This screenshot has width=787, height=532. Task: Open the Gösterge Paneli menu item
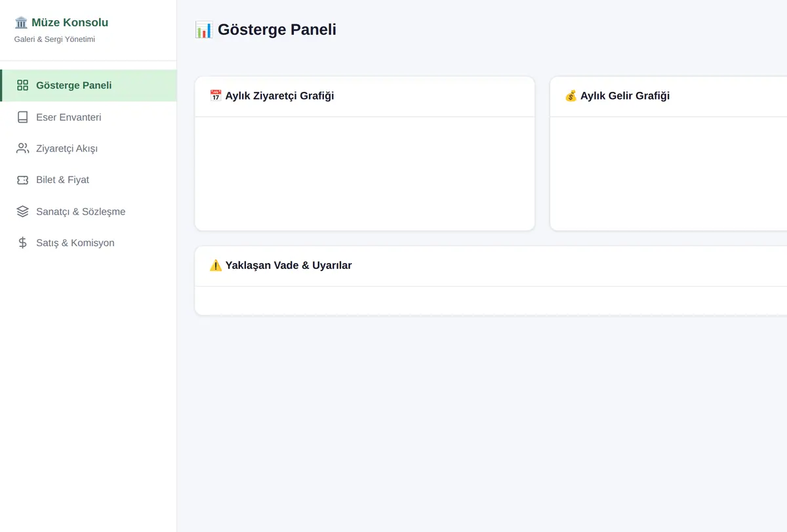tap(89, 85)
